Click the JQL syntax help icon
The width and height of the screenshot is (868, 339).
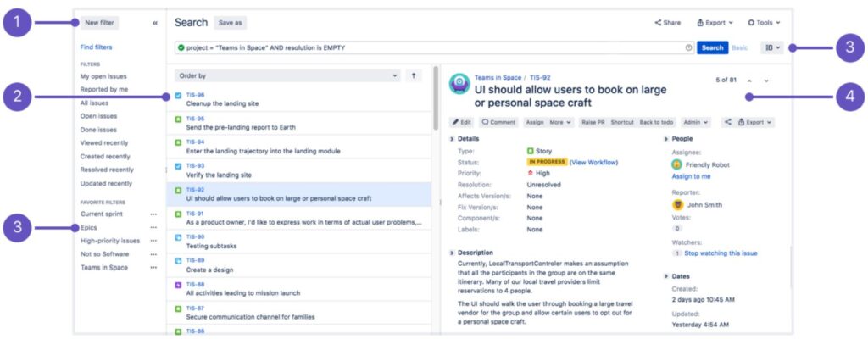click(x=688, y=47)
